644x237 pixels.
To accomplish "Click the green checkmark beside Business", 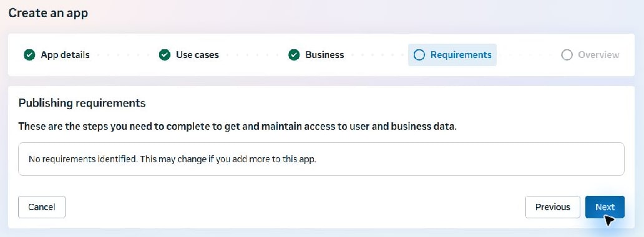I will tap(294, 55).
